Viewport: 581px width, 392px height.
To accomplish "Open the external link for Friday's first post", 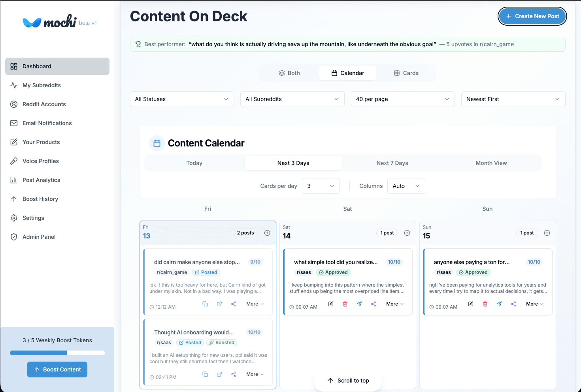I will tap(219, 304).
